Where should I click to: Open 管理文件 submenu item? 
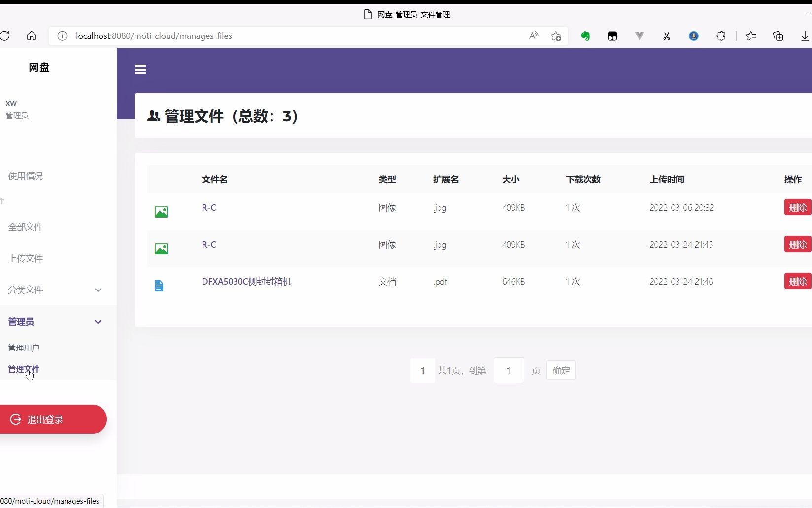click(24, 369)
